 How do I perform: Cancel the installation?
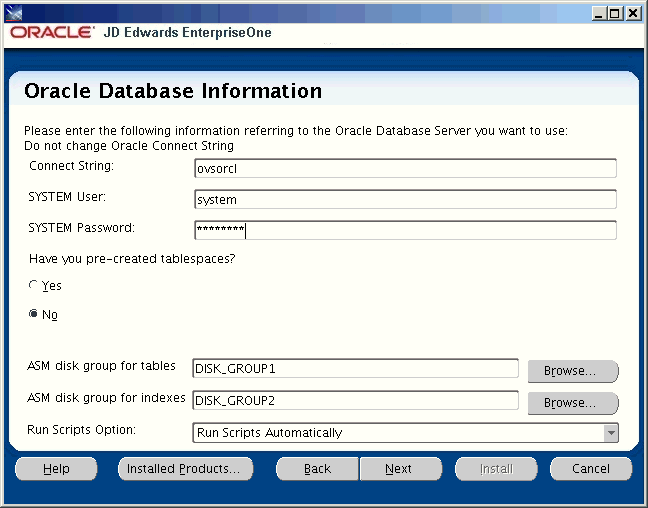pos(591,469)
